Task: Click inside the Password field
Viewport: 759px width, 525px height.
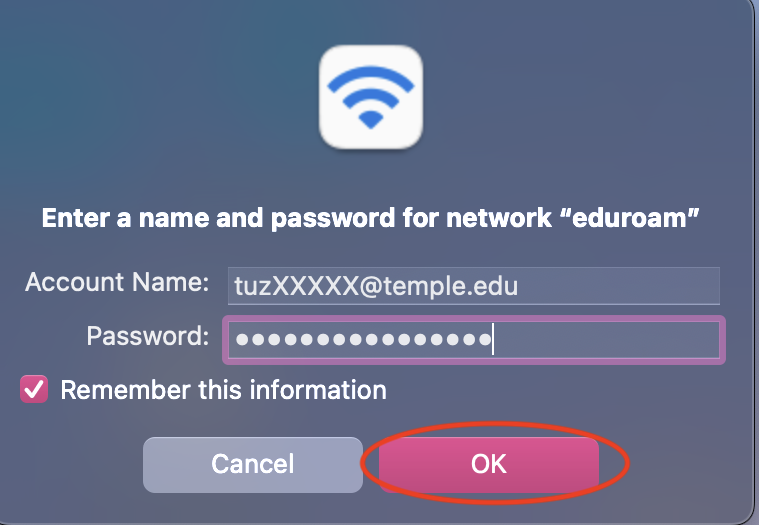Action: point(600,339)
